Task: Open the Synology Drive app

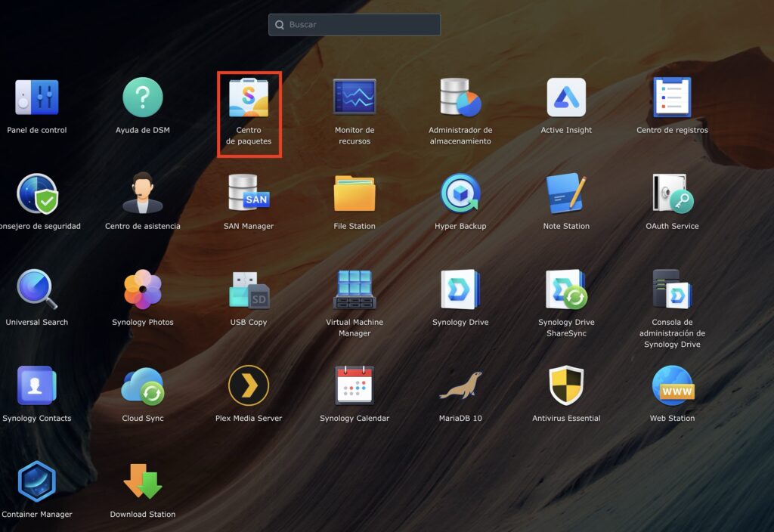Action: point(460,289)
